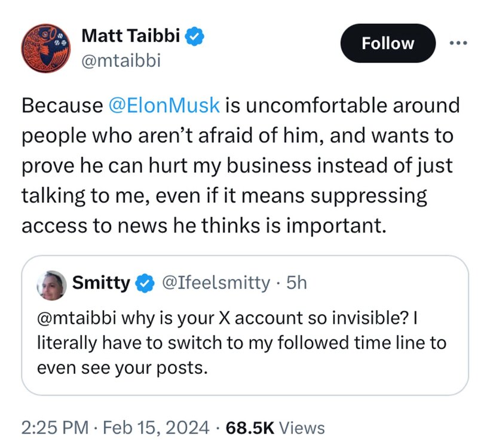Open the @ElonMusk mention link
The image size is (490, 448).
pos(165,106)
